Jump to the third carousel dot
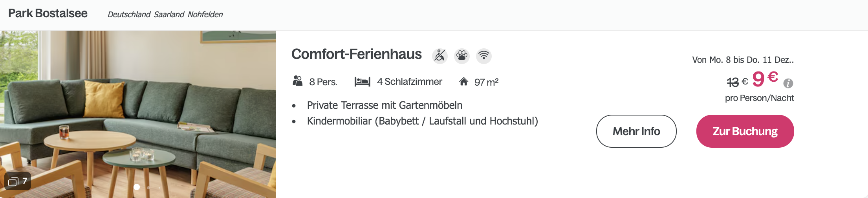The image size is (868, 198). pos(159,187)
